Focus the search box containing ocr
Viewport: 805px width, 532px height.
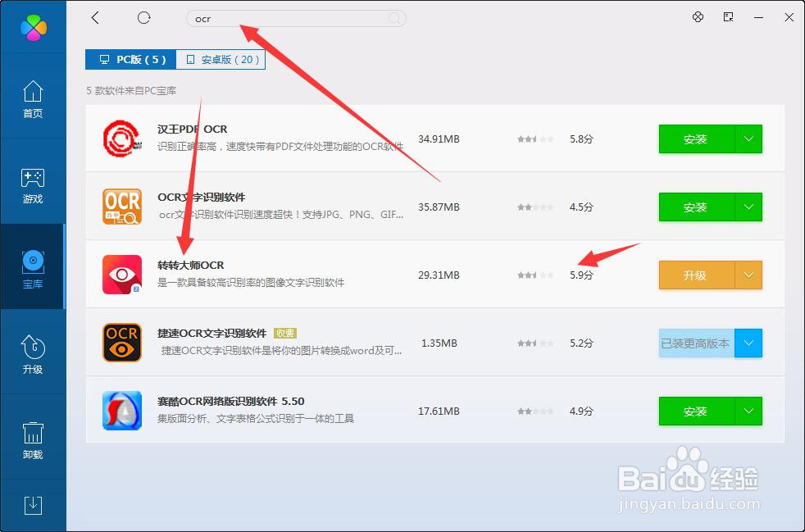296,19
